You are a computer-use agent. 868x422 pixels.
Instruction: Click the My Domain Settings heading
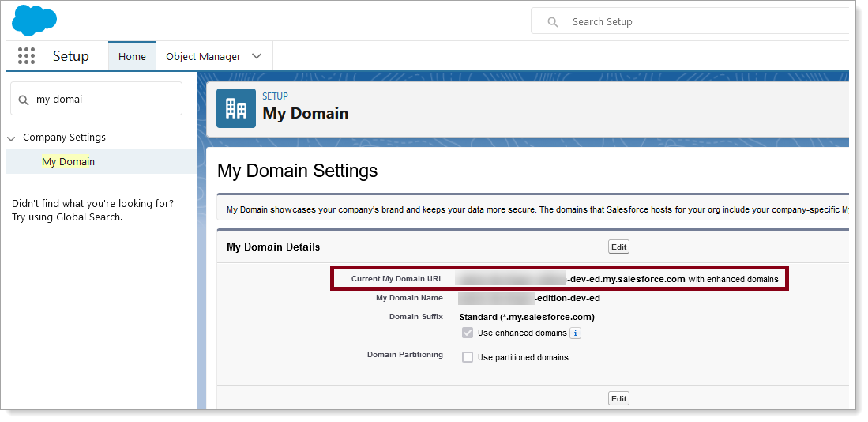coord(297,171)
